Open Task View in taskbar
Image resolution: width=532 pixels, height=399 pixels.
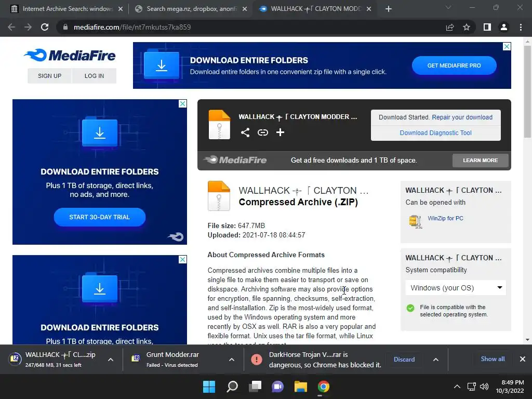point(255,387)
